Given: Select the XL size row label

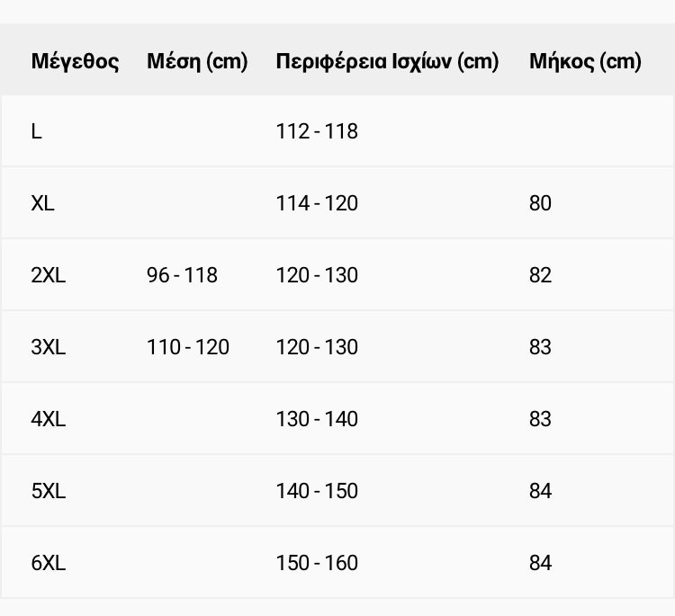Looking at the screenshot, I should 42,203.
